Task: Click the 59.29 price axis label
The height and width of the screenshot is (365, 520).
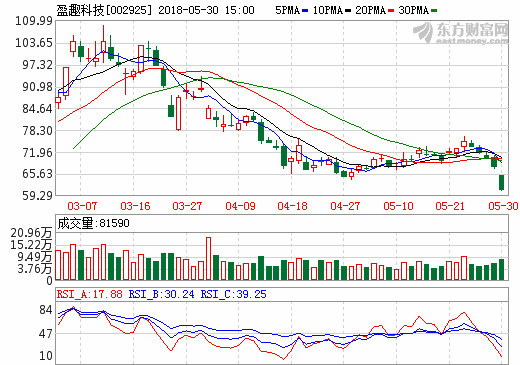Action: (x=38, y=196)
